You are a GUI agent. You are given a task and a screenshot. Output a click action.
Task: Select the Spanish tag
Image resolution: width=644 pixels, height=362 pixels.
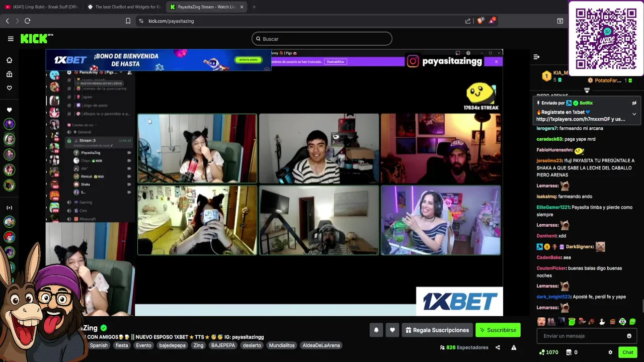(99, 345)
